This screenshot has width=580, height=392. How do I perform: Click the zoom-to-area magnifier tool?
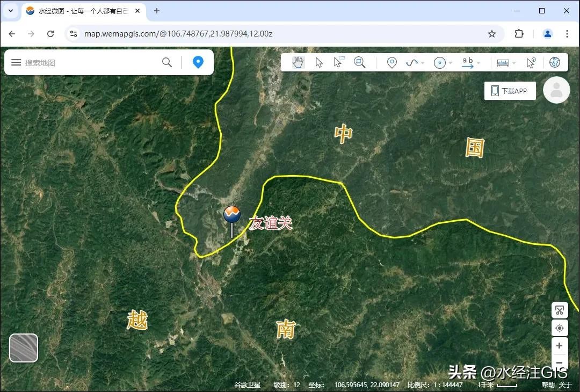coord(359,62)
